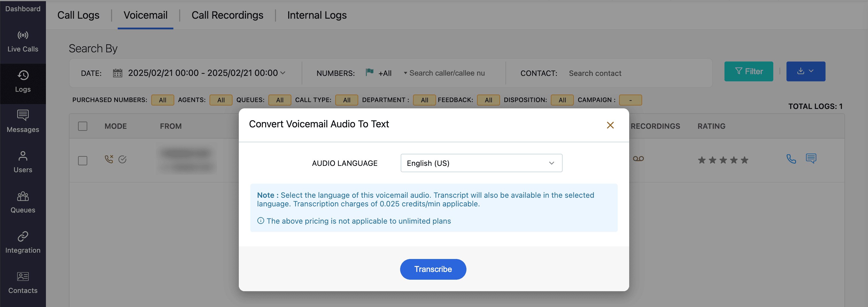Expand the blue download options dropdown
This screenshot has width=868, height=307.
tap(805, 71)
